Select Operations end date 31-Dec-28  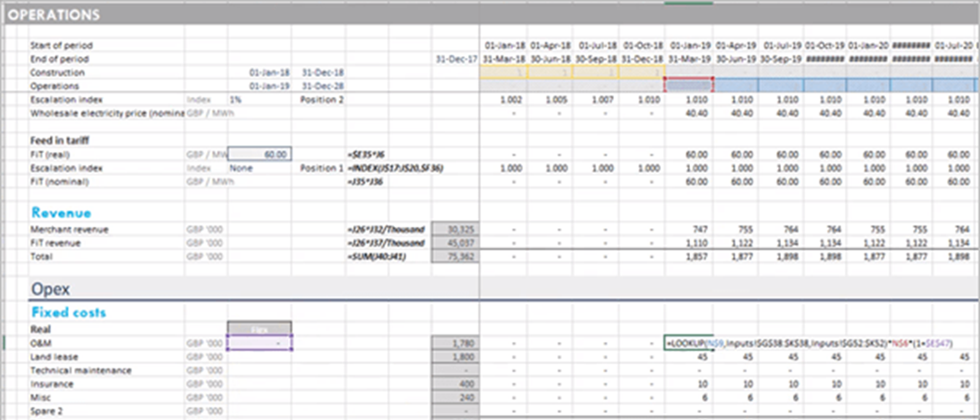[323, 86]
